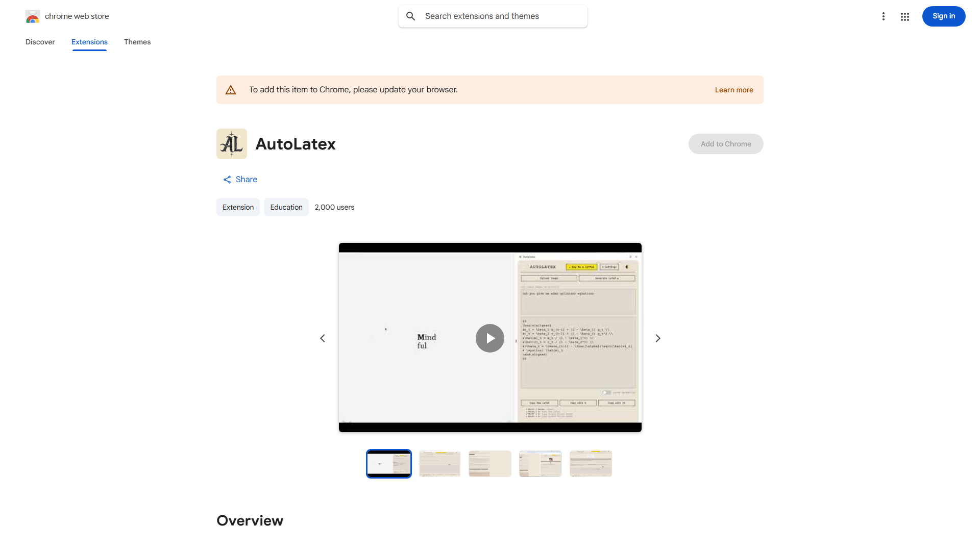Go back with the left carousel arrow
The width and height of the screenshot is (980, 551).
click(x=323, y=338)
